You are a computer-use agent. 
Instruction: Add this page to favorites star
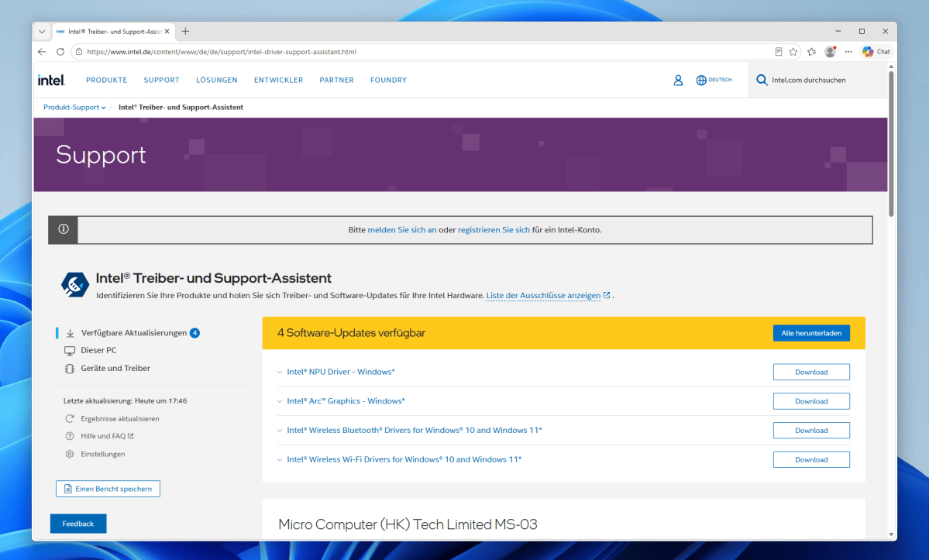point(793,51)
